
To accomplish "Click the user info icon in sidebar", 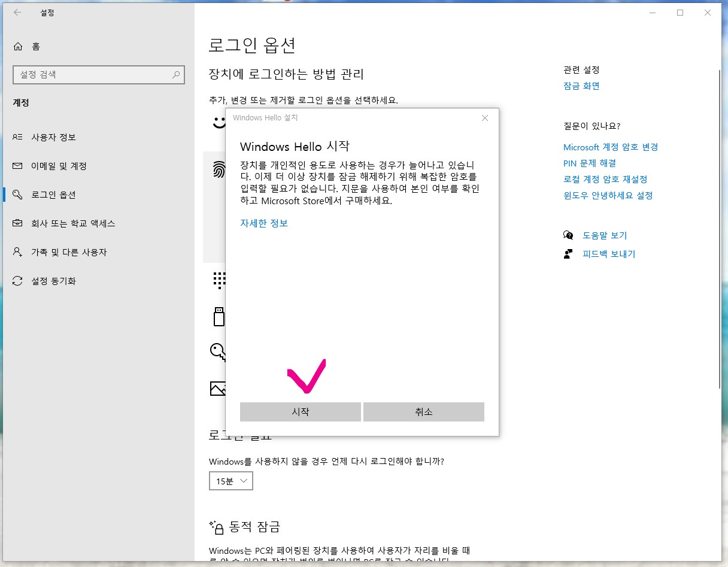I will (18, 137).
